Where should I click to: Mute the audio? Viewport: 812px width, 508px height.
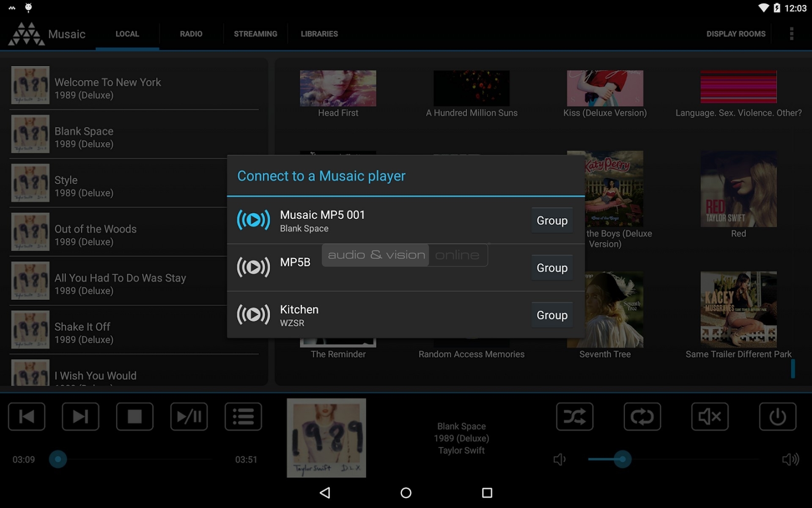tap(710, 417)
